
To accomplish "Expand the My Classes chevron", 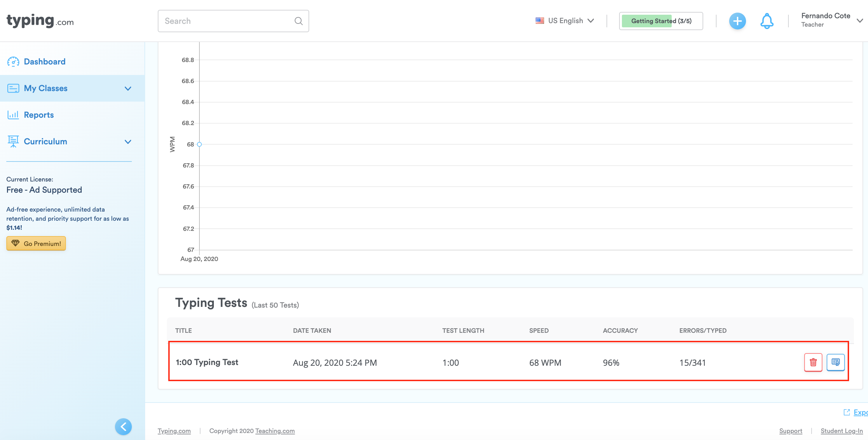I will (128, 88).
